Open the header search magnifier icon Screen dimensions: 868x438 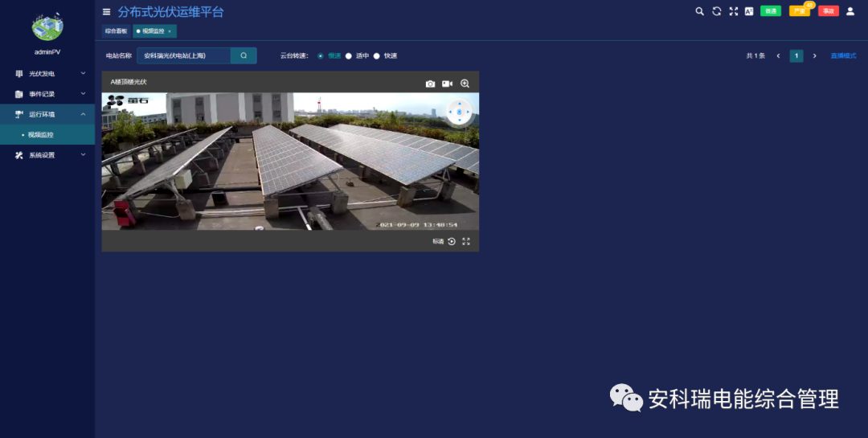click(700, 11)
